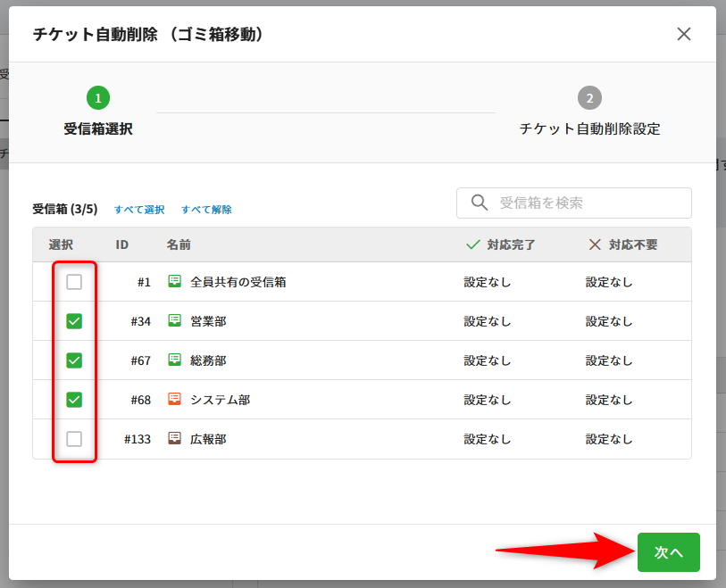Image resolution: width=726 pixels, height=588 pixels.
Task: Uncheck the 総務部 checkbox
Action: 74,360
